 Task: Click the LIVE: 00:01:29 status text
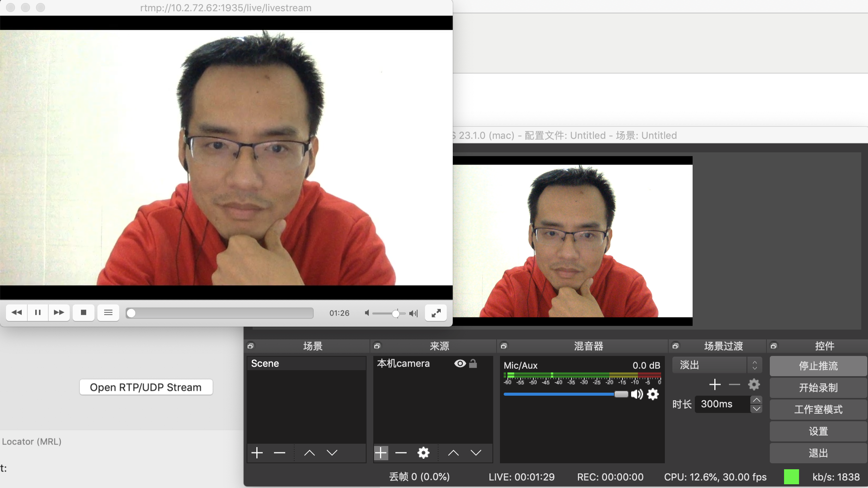tap(521, 477)
